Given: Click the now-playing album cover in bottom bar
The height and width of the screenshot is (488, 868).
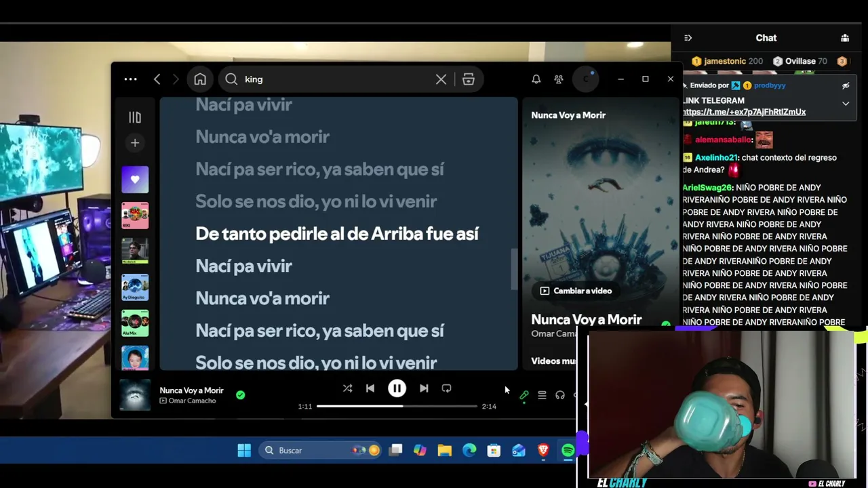Looking at the screenshot, I should tap(135, 395).
